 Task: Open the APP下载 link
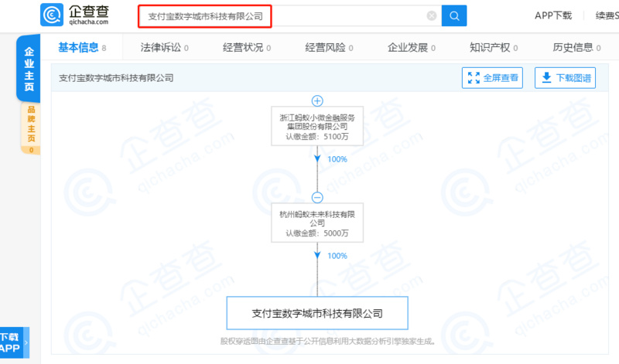553,15
